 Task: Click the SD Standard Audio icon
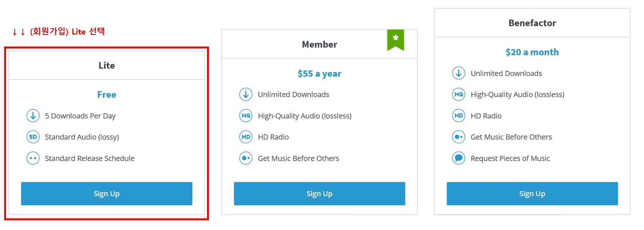33,137
